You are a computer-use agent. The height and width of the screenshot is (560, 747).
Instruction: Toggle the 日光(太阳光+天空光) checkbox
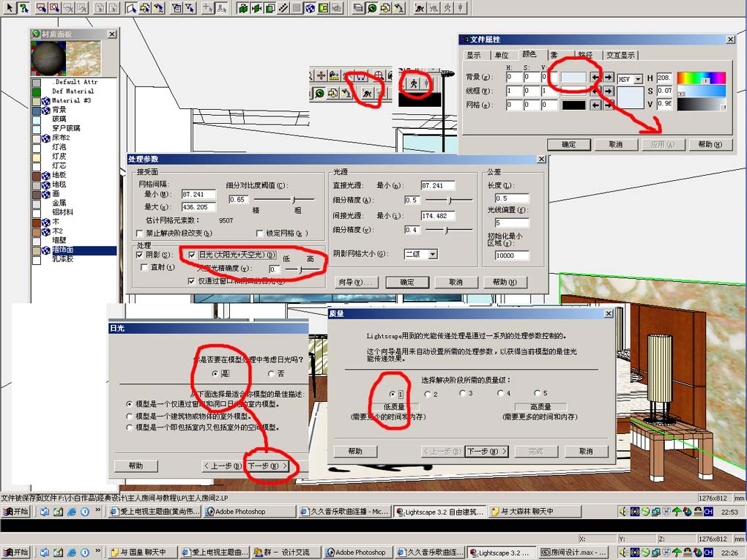click(192, 255)
